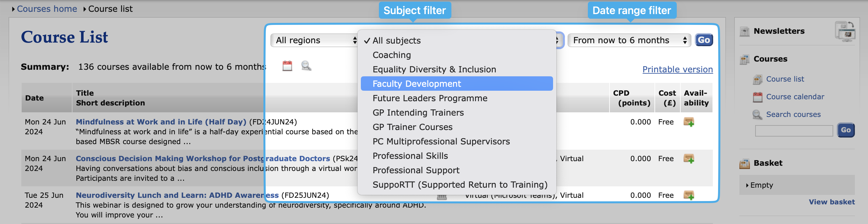
Task: Click the Course calendar sidebar icon
Action: pos(757,97)
